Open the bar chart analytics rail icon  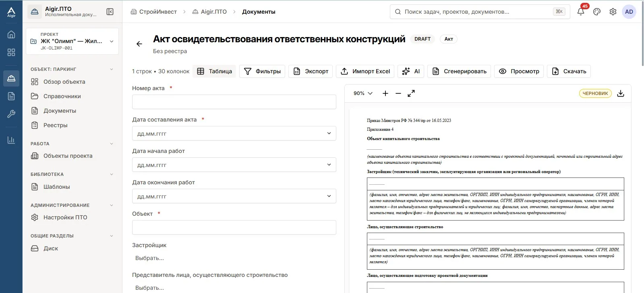(11, 140)
